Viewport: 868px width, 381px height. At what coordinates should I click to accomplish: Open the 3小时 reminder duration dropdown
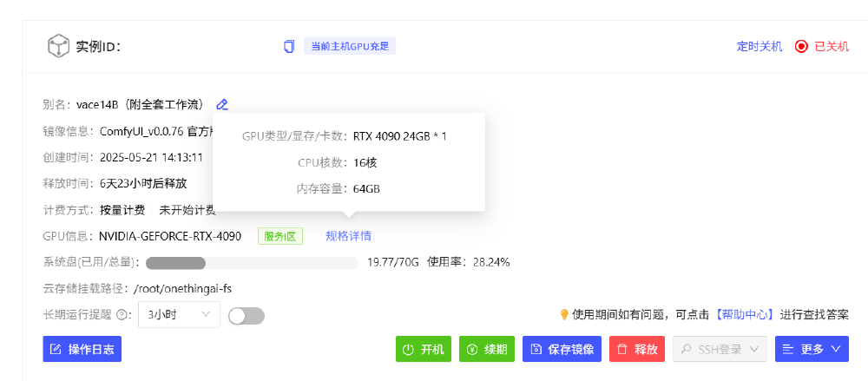pyautogui.click(x=179, y=314)
